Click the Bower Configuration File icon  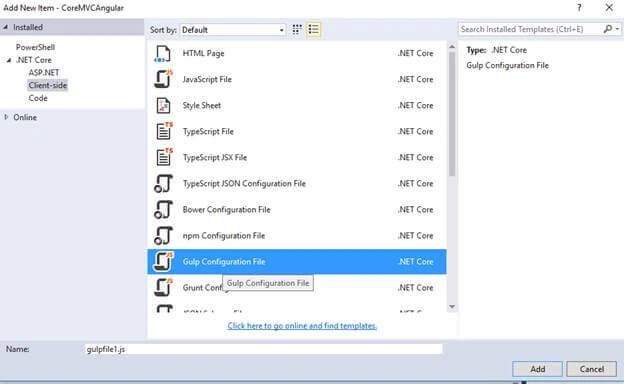(x=163, y=209)
